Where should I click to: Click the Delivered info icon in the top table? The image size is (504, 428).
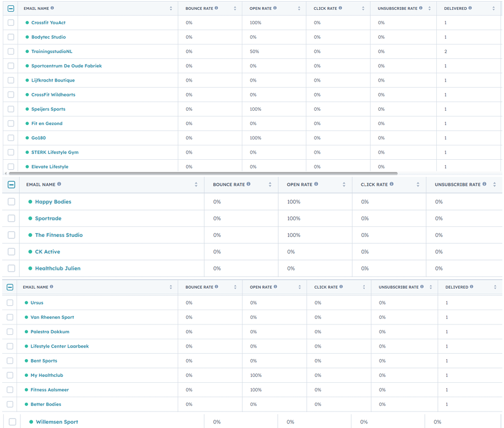[470, 8]
